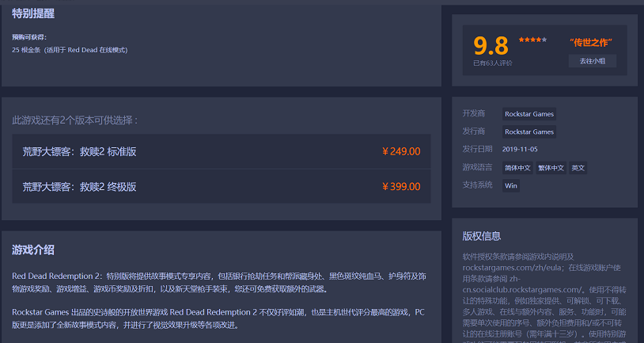Click the 支持系统 label

[477, 185]
